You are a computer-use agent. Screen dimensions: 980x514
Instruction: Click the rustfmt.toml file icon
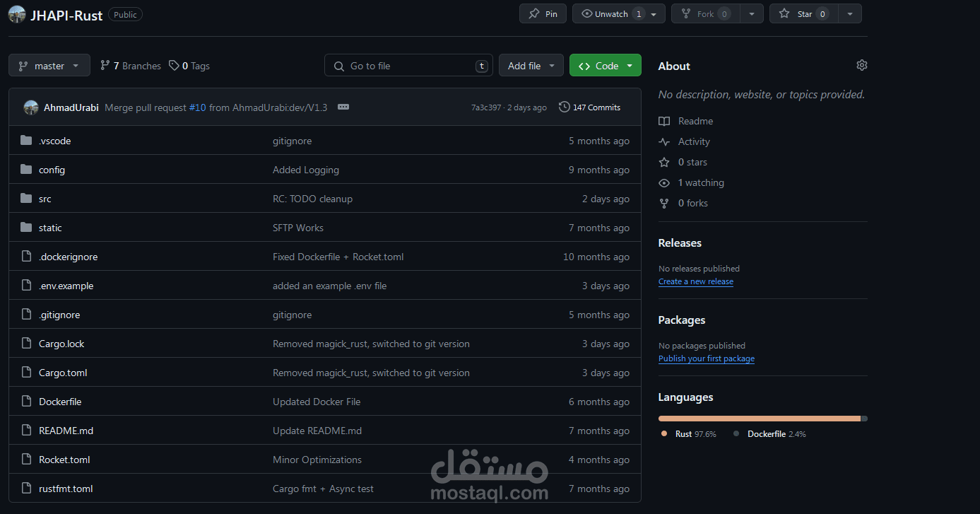pos(27,488)
